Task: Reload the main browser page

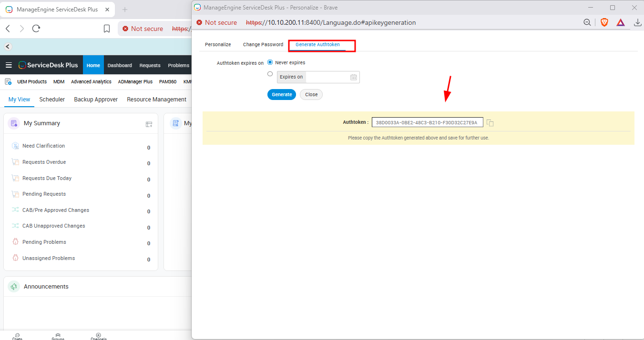Action: tap(36, 29)
